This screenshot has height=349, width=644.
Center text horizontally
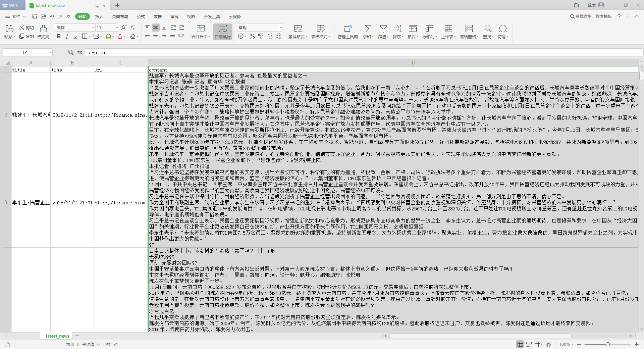click(156, 36)
